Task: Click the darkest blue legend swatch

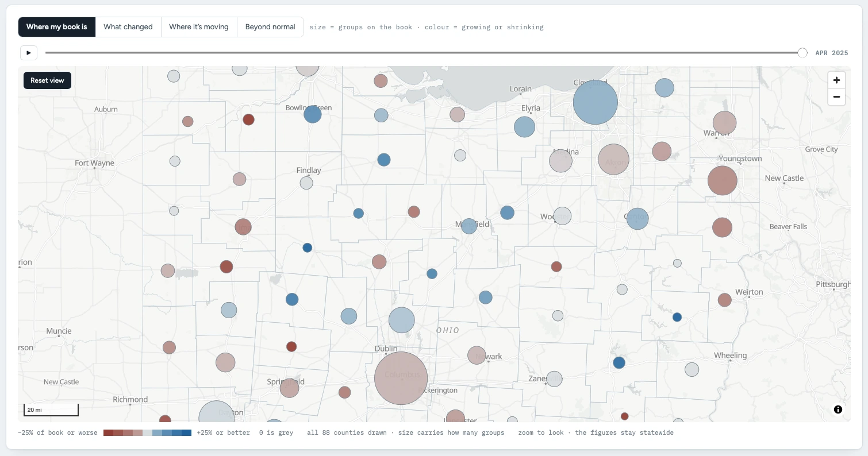Action: [186, 432]
